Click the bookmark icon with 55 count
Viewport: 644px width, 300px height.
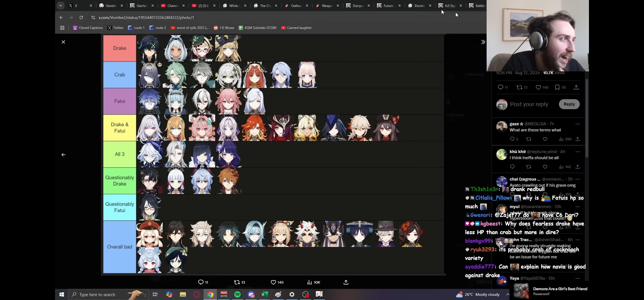(x=557, y=87)
